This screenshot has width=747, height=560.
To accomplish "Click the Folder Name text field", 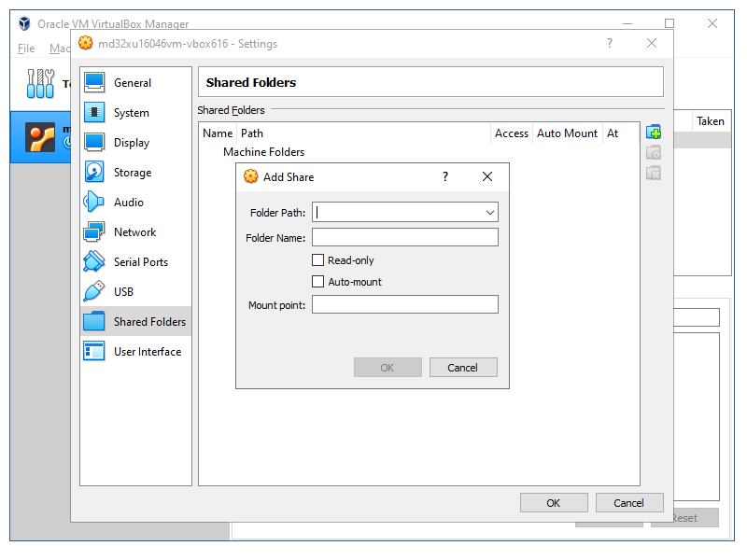I will (404, 237).
